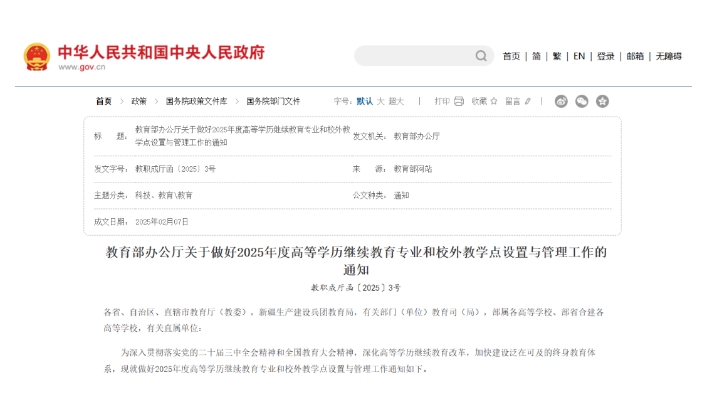
Task: Click the italic document number under headline
Action: tap(356, 288)
